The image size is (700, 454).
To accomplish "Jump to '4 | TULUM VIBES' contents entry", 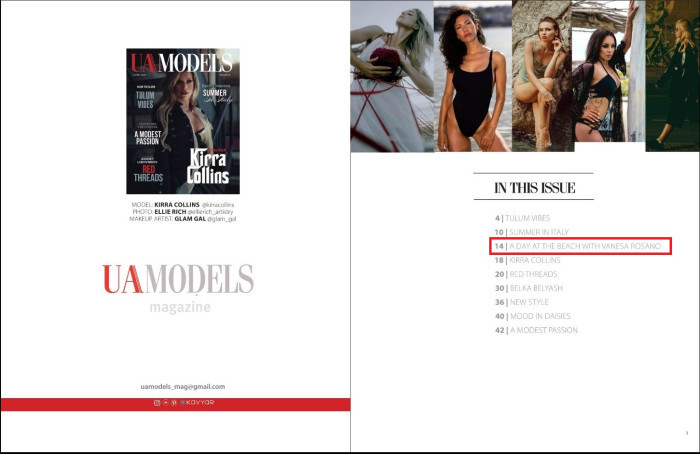I will [522, 218].
